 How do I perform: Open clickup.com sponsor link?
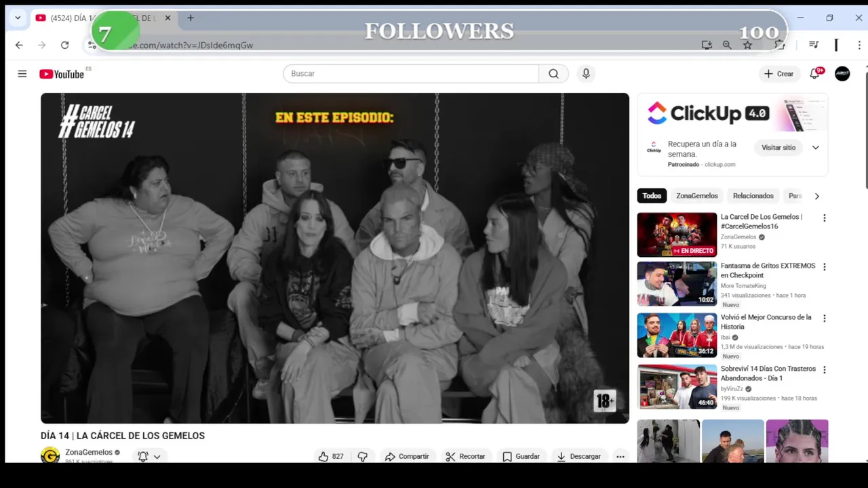pos(719,164)
